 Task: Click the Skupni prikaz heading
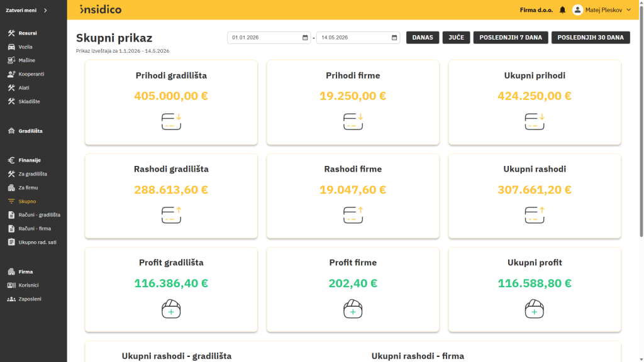point(114,38)
